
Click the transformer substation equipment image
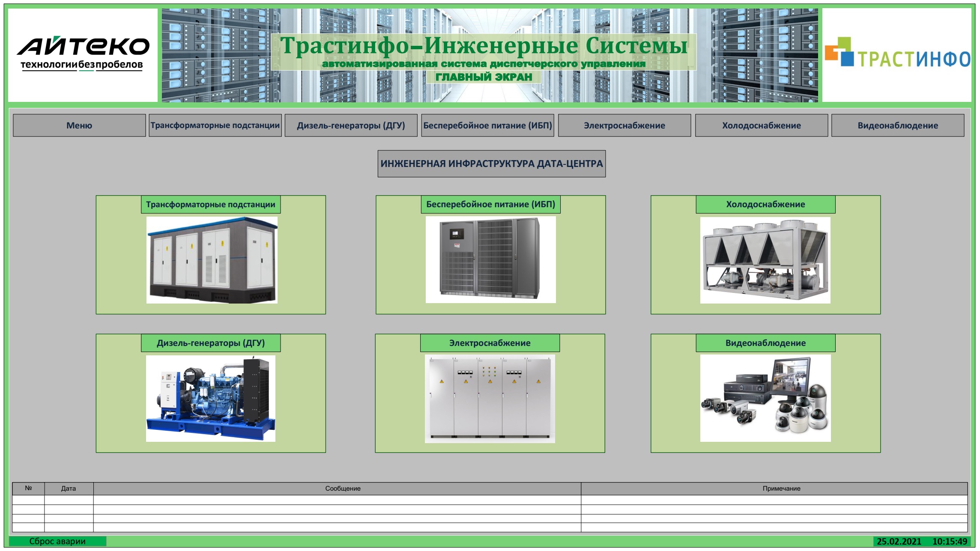point(212,260)
